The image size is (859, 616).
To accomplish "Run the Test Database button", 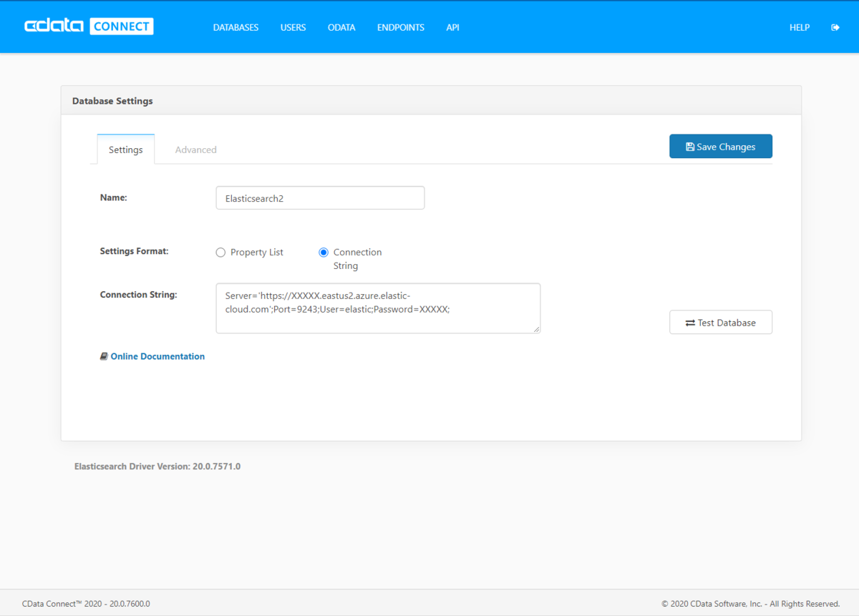I will tap(721, 323).
